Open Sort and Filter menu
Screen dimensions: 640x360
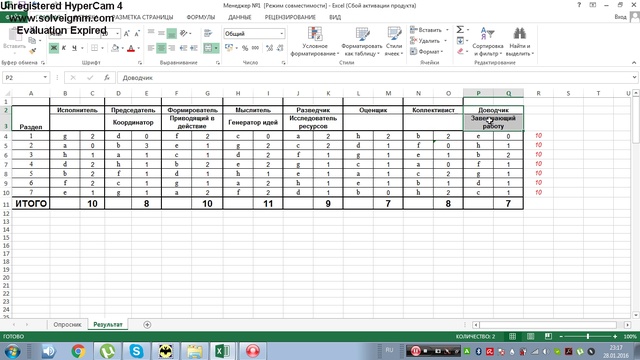[x=488, y=41]
